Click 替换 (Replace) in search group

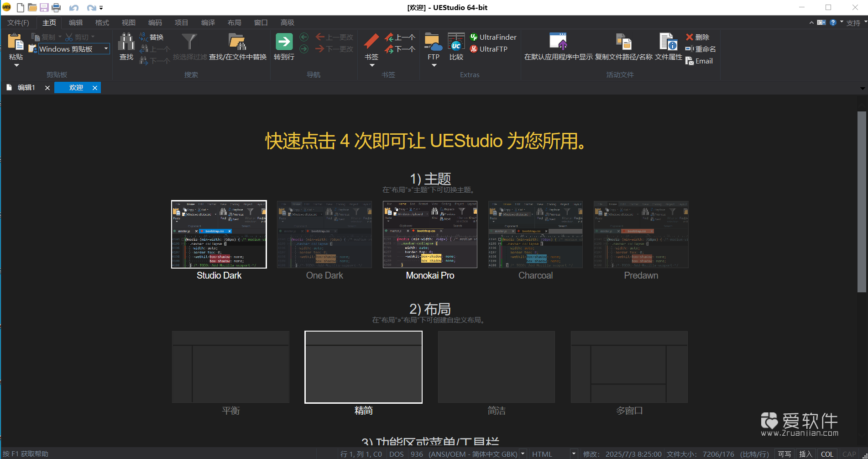click(152, 37)
